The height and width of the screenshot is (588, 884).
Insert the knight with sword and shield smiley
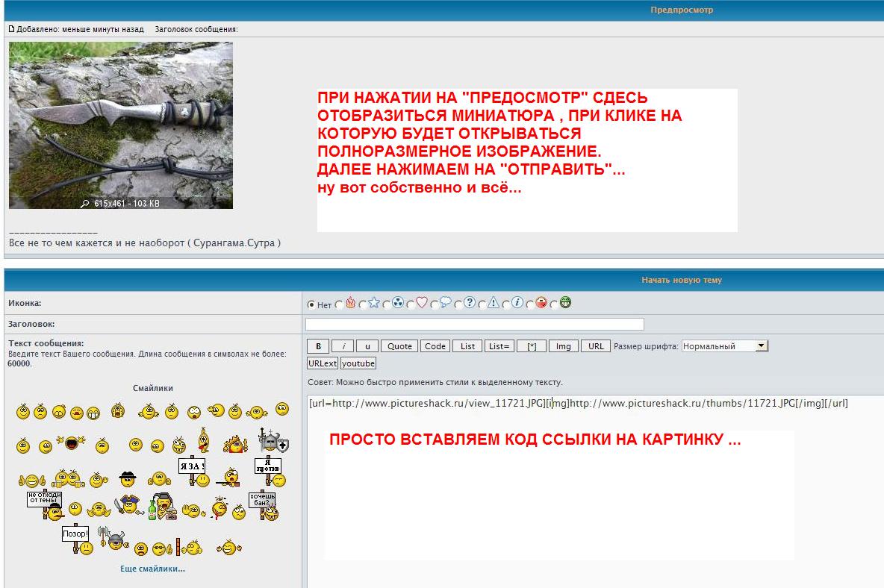[273, 440]
